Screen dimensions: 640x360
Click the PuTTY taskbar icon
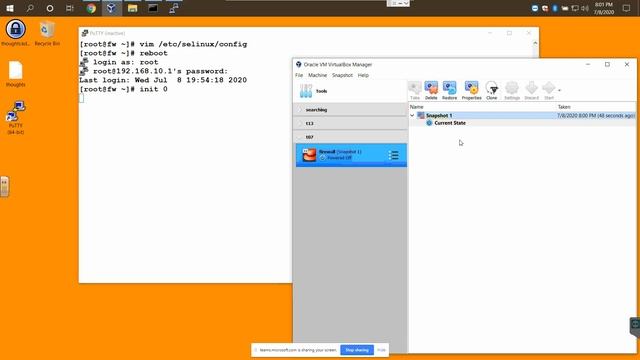tap(174, 8)
